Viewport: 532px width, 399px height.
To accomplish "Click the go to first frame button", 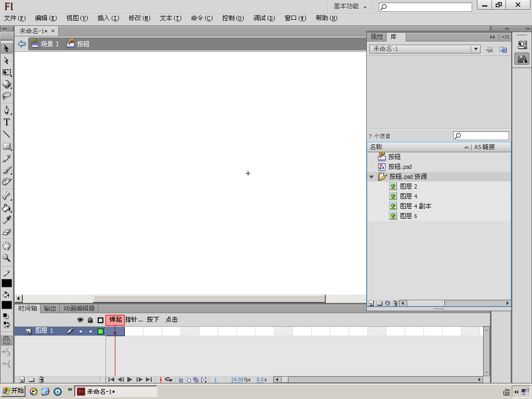I will tap(111, 380).
